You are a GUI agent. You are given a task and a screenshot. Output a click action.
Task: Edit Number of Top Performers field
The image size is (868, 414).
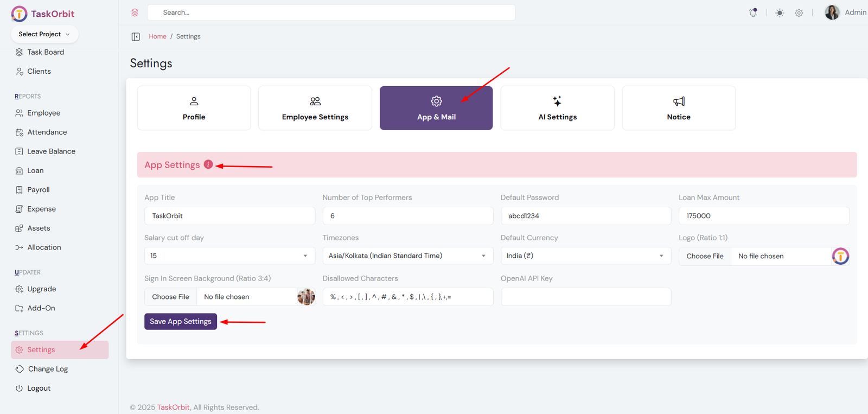tap(408, 216)
